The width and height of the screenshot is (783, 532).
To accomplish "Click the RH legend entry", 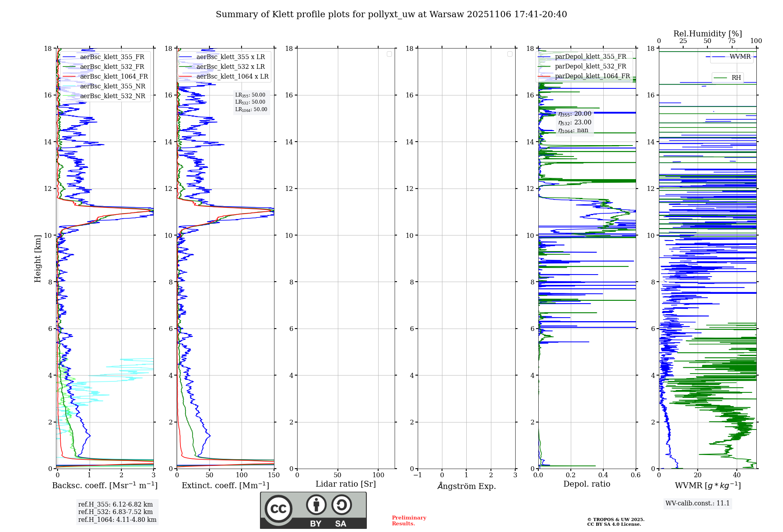I will (736, 77).
